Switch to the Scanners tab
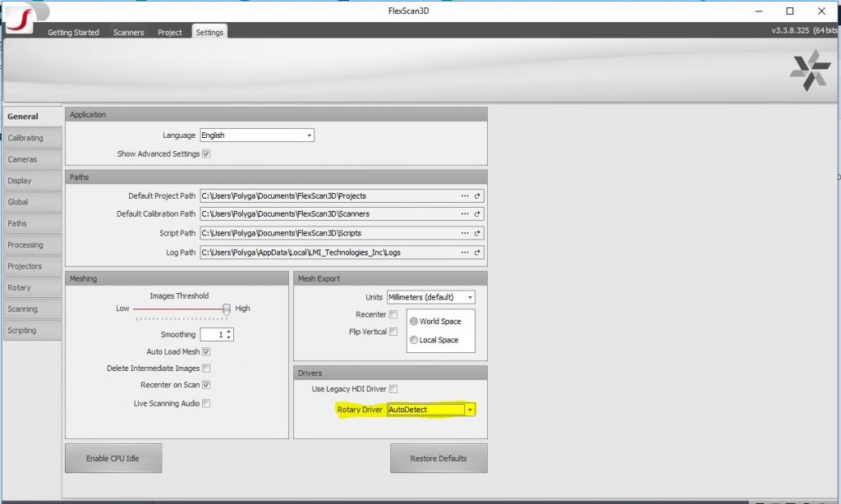This screenshot has height=504, width=841. pos(128,33)
